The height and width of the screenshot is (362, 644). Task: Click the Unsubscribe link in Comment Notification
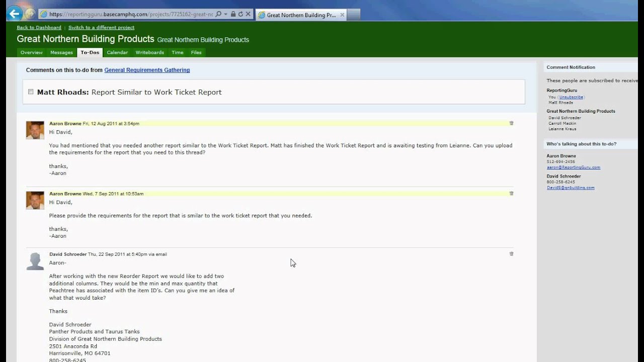pos(571,97)
